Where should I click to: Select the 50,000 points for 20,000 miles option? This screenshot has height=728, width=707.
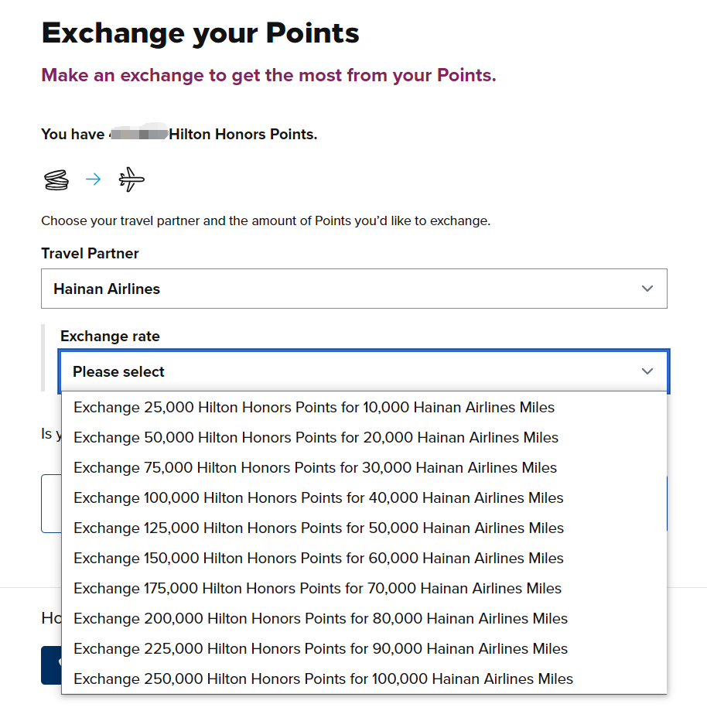coord(364,437)
